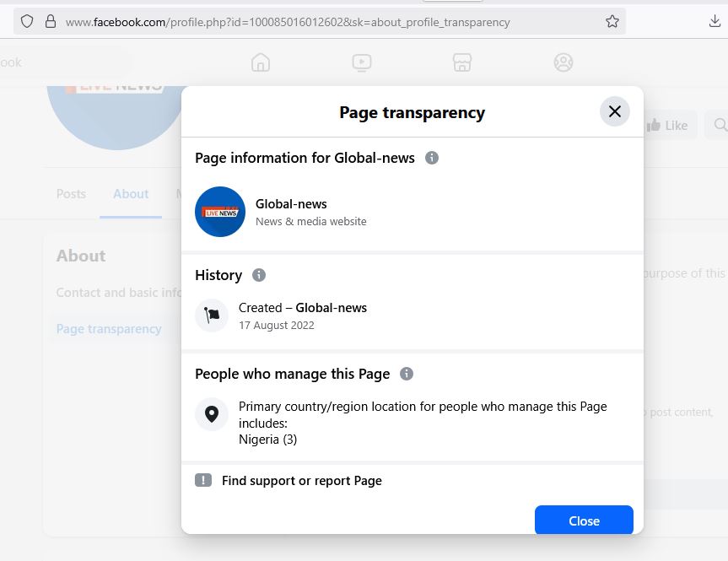Select Page transparency in the About sidebar
The width and height of the screenshot is (728, 561).
click(109, 329)
